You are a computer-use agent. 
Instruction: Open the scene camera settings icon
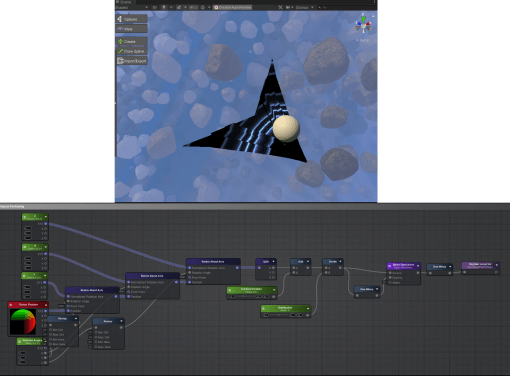pos(288,7)
